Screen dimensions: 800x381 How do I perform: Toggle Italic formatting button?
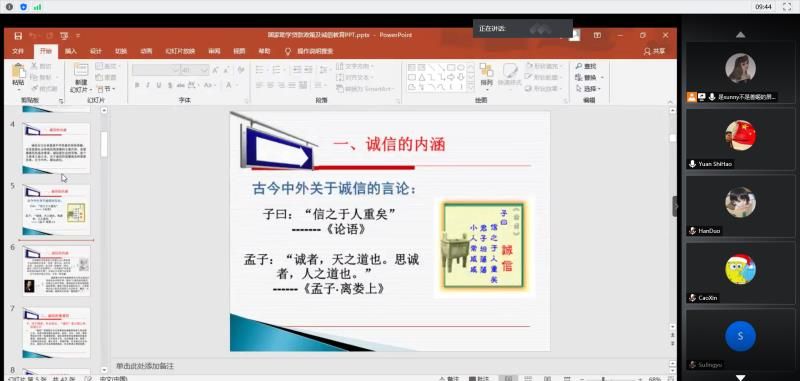[x=147, y=85]
